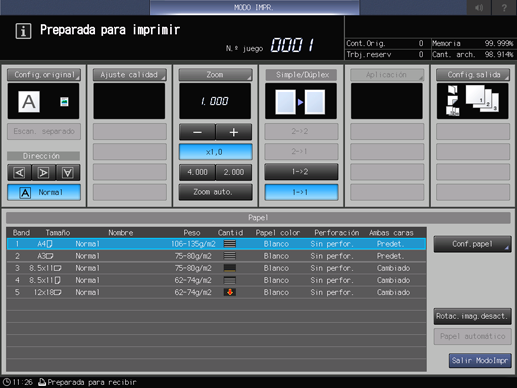Select tray 5 12x18 paper row
This screenshot has height=388, width=517.
point(216,292)
